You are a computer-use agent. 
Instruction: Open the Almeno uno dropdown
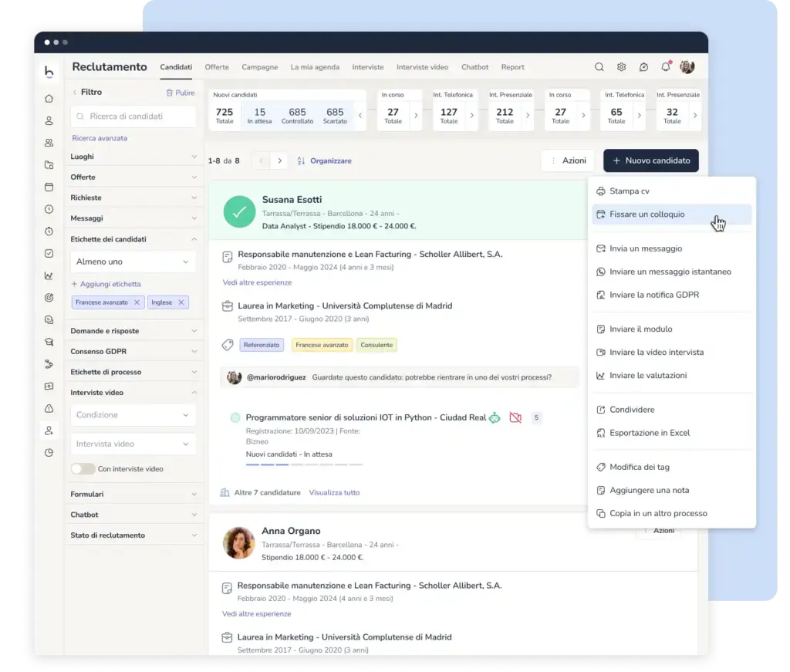pos(133,262)
